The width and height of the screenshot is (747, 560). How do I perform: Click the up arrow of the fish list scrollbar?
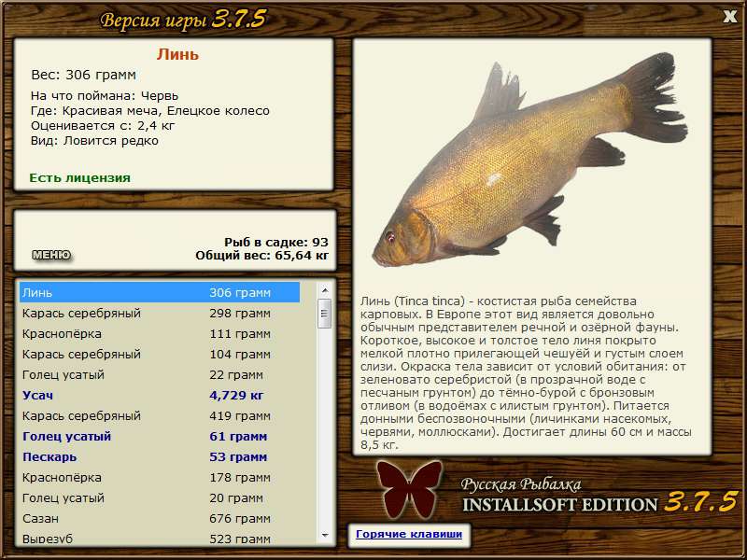click(325, 290)
